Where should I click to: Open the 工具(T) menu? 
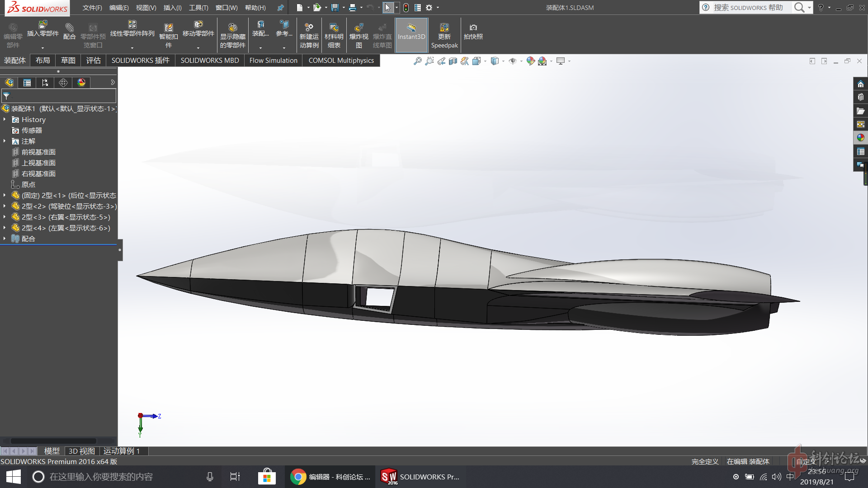(198, 8)
